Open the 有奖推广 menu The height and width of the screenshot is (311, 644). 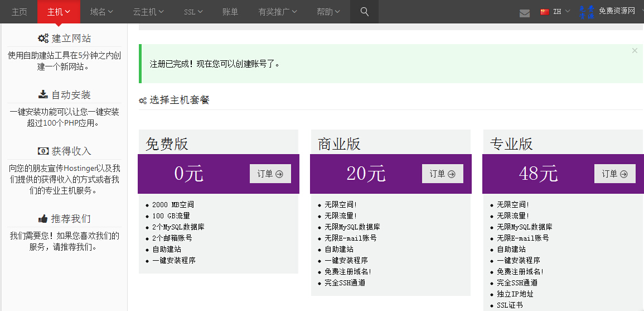(278, 12)
